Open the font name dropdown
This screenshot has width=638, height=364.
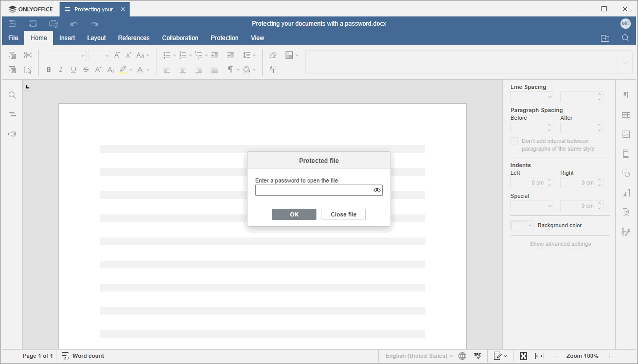[65, 56]
